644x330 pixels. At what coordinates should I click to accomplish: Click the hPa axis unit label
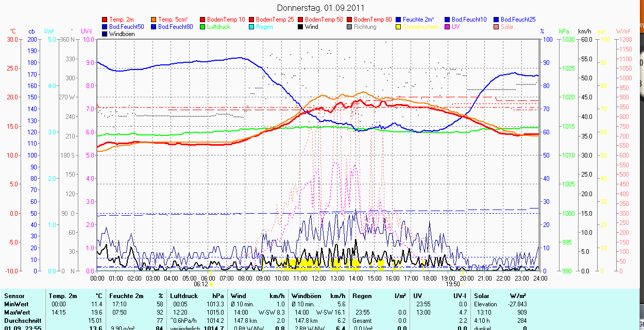coord(565,31)
